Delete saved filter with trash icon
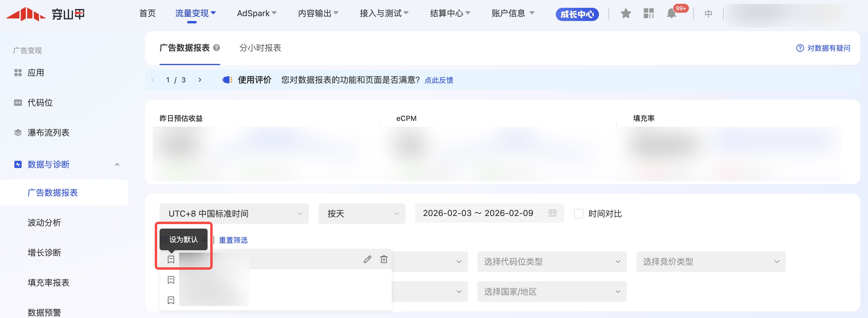Screen dimensions: 868x318 click(x=384, y=259)
